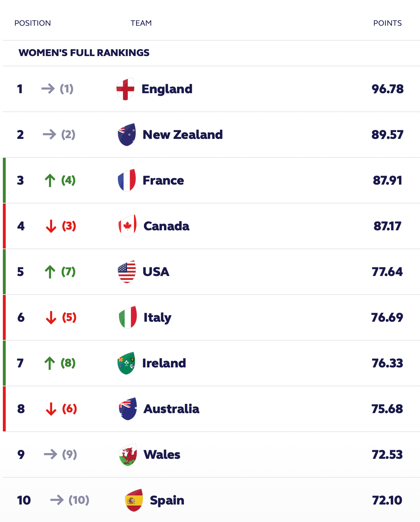Click the Wales red dragon flag icon
This screenshot has height=522, width=420.
click(x=128, y=455)
